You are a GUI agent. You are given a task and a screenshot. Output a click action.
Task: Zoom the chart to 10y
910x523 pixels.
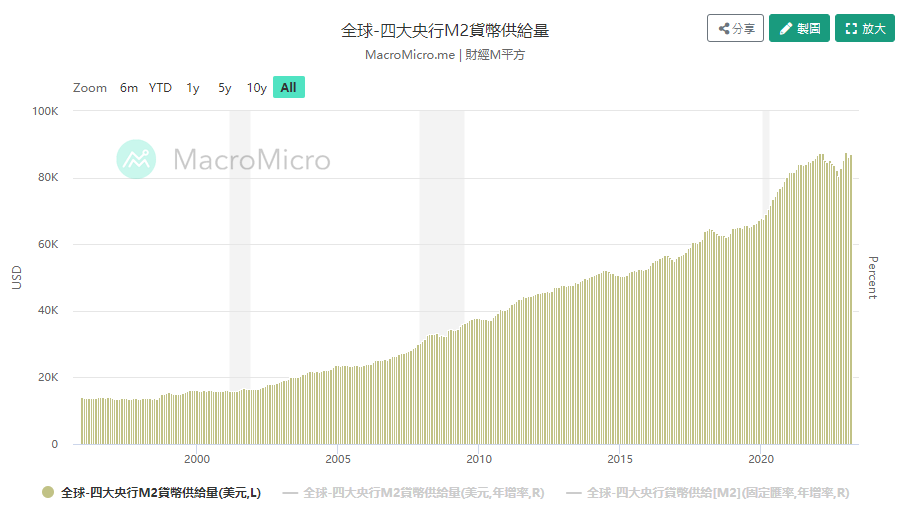click(257, 88)
